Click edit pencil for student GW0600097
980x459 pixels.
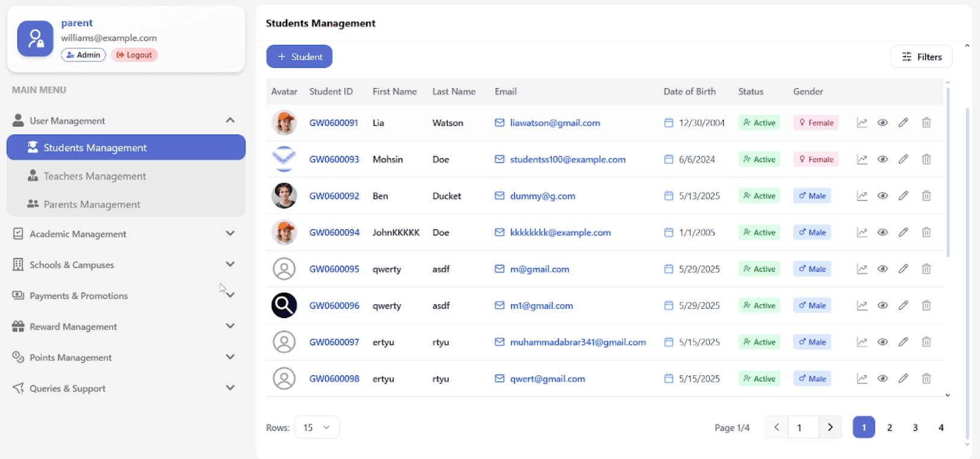(903, 342)
